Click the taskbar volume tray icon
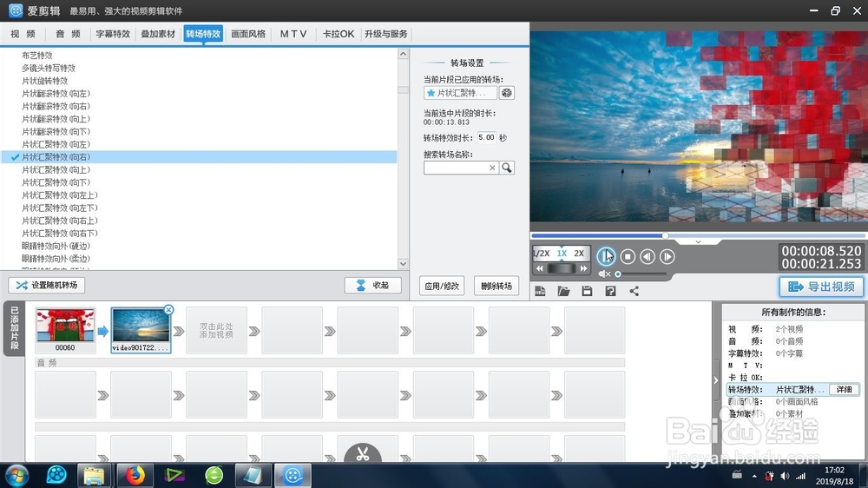The height and width of the screenshot is (488, 868). pos(785,476)
